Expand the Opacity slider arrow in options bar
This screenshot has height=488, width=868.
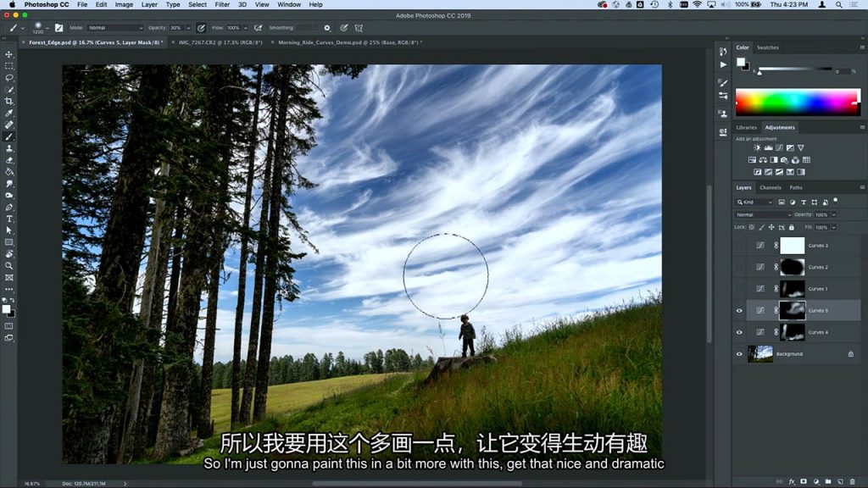pyautogui.click(x=188, y=28)
